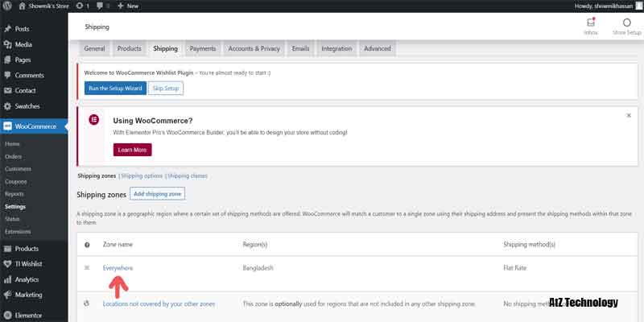Click the Elementor logo icon in banner

click(x=94, y=120)
